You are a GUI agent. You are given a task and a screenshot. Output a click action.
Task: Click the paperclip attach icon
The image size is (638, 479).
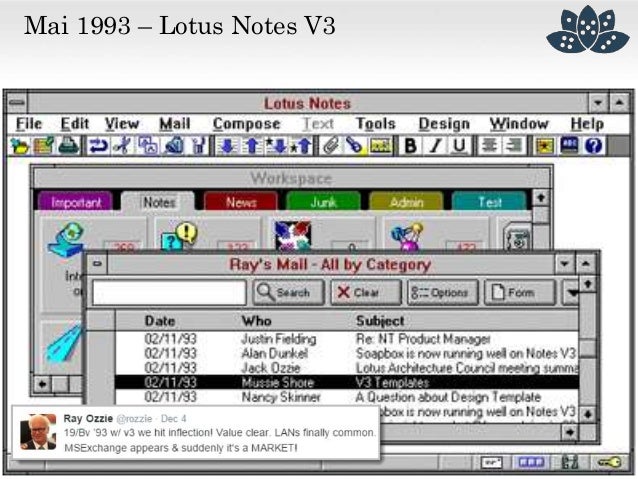[331, 146]
